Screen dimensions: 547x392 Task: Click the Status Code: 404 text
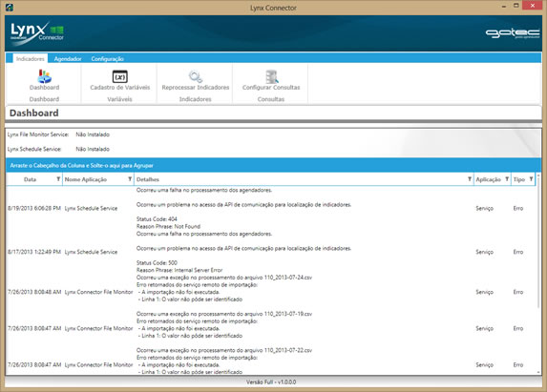point(157,218)
